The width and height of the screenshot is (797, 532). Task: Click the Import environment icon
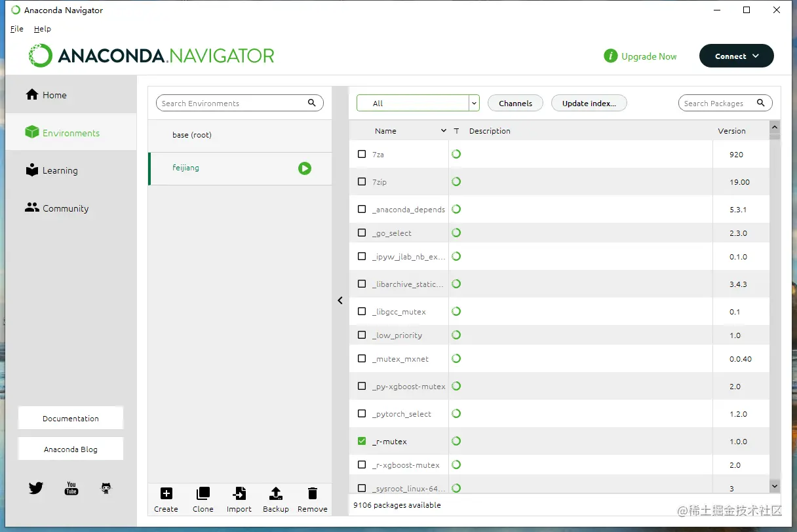[x=239, y=493]
